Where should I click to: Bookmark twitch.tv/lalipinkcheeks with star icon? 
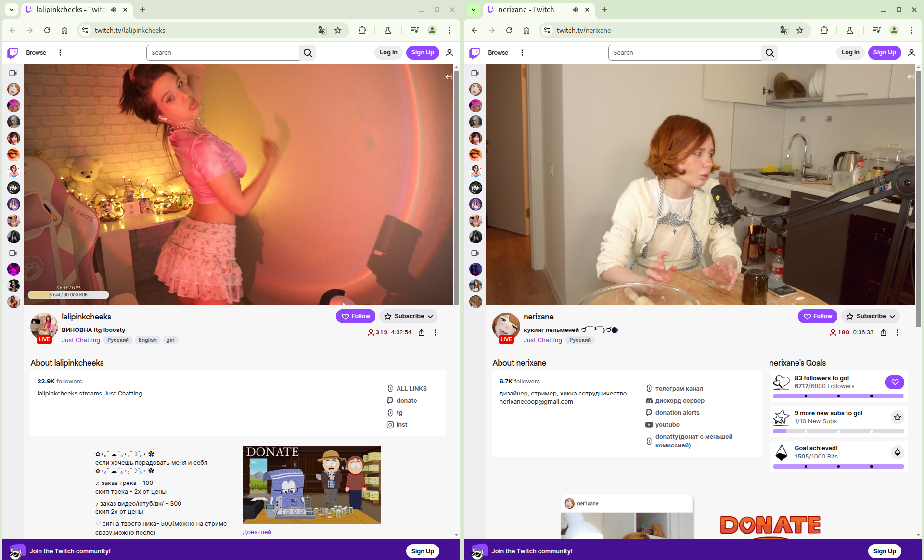pos(338,30)
